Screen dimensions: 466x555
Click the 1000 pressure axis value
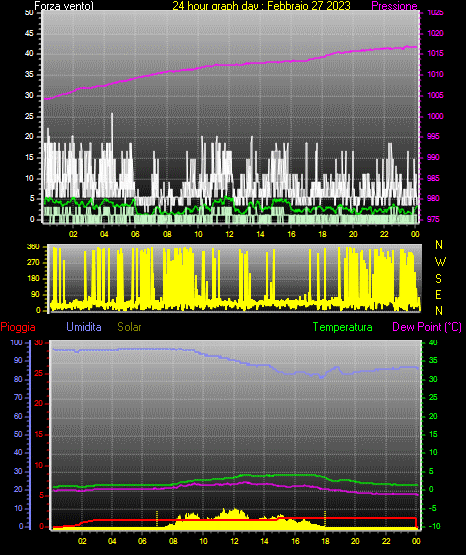point(435,116)
